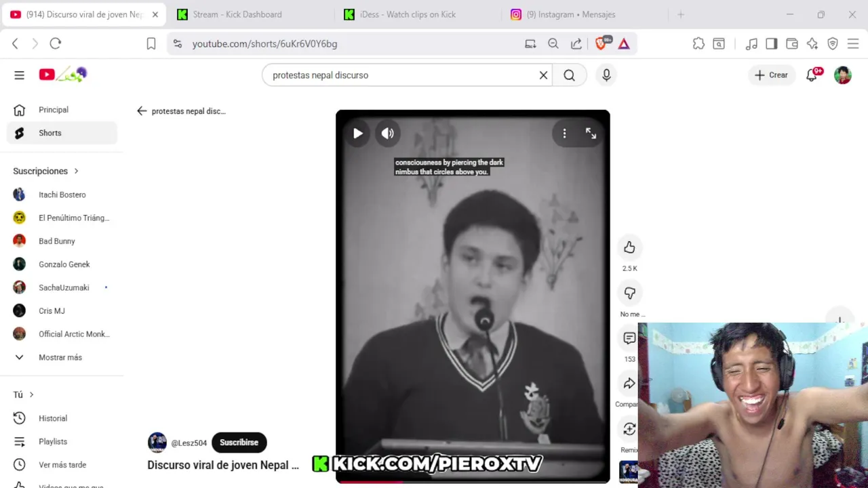
Task: Open the @Lesz504 channel link
Action: point(189,443)
